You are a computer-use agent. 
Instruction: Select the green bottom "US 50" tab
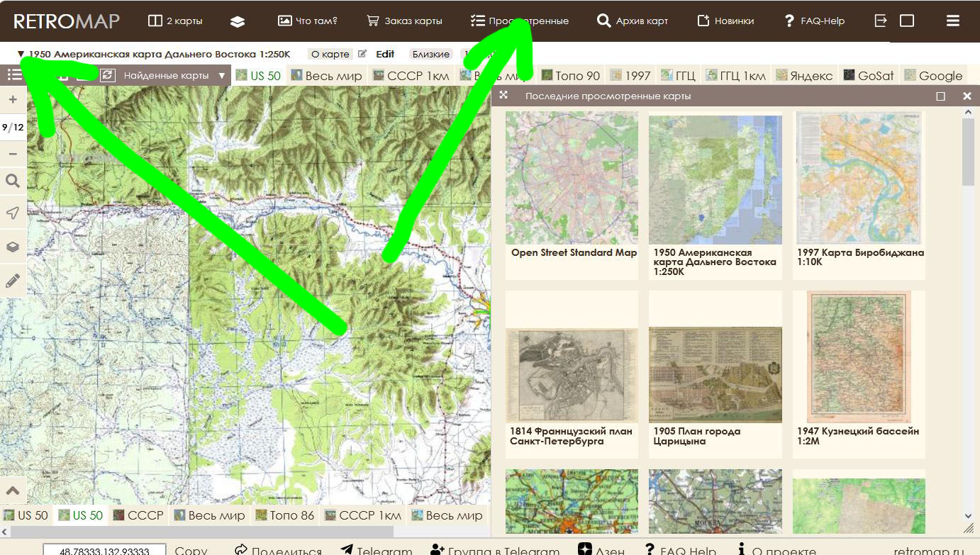81,515
